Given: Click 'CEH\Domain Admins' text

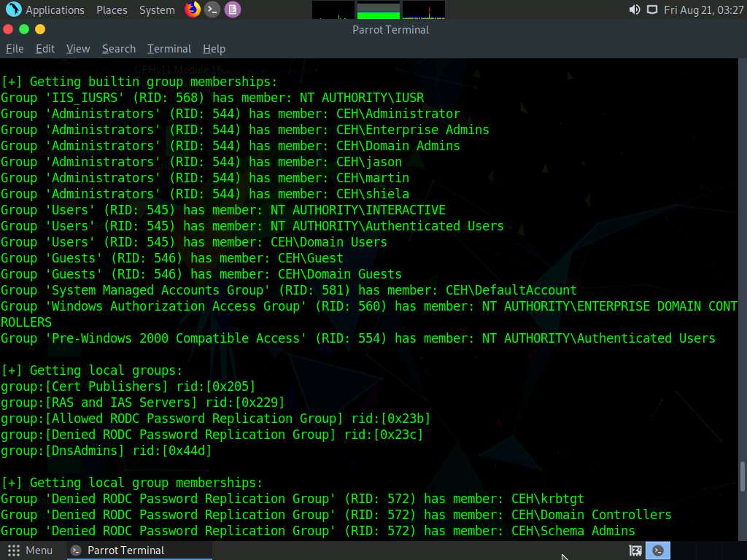Looking at the screenshot, I should [398, 146].
